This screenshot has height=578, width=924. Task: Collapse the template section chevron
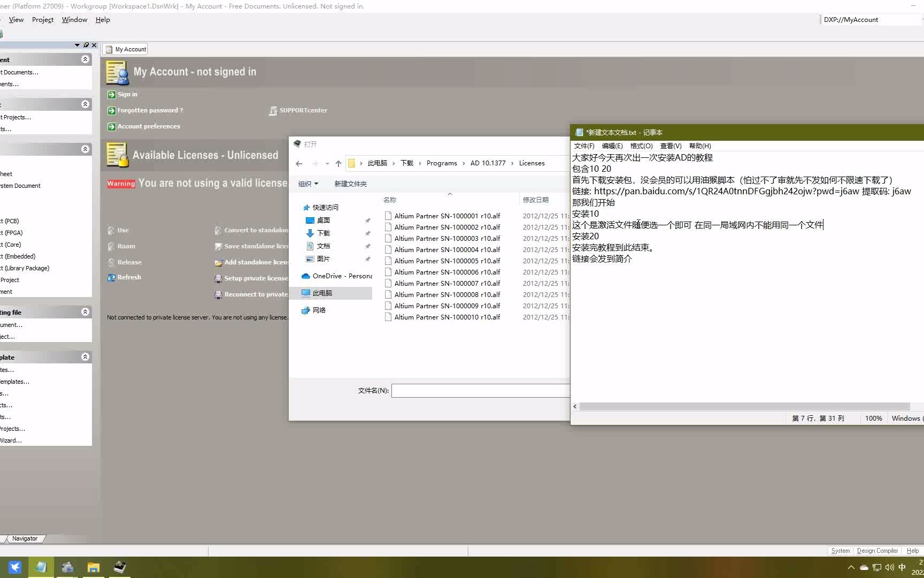tap(85, 356)
